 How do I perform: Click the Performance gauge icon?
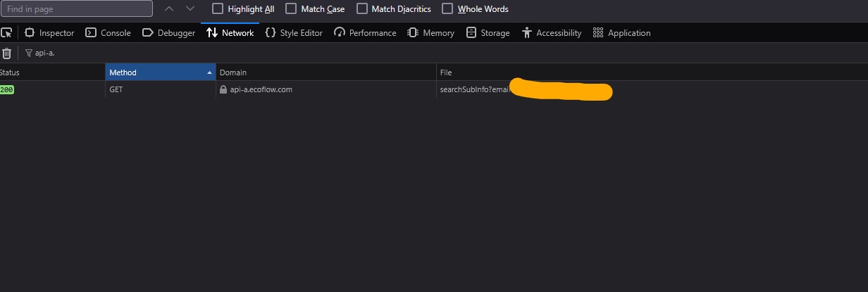point(340,32)
